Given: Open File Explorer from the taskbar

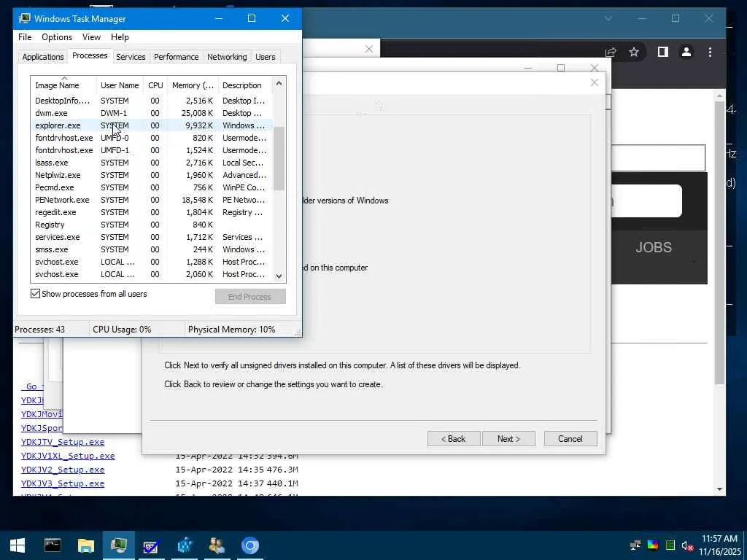Looking at the screenshot, I should 86,545.
